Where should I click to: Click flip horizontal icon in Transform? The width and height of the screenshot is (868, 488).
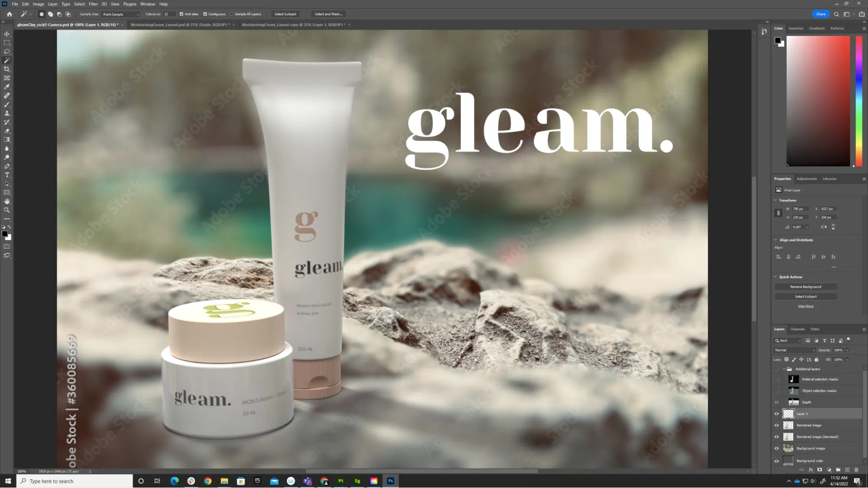(x=823, y=227)
